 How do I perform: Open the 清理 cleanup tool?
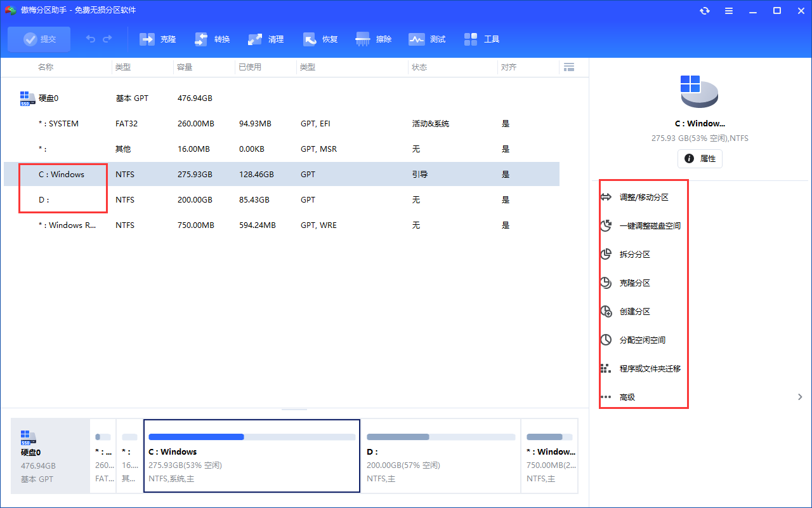266,39
